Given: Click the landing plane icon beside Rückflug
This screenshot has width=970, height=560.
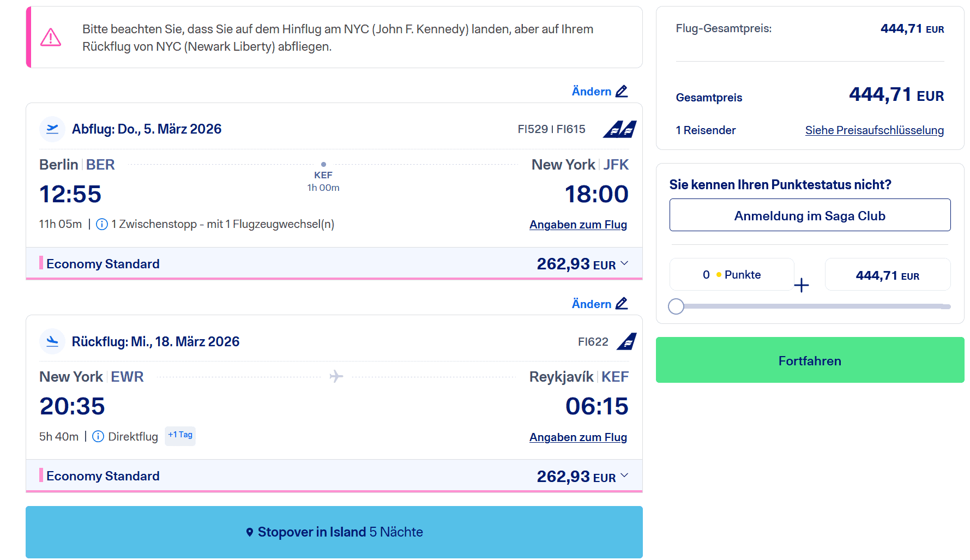Looking at the screenshot, I should tap(52, 341).
